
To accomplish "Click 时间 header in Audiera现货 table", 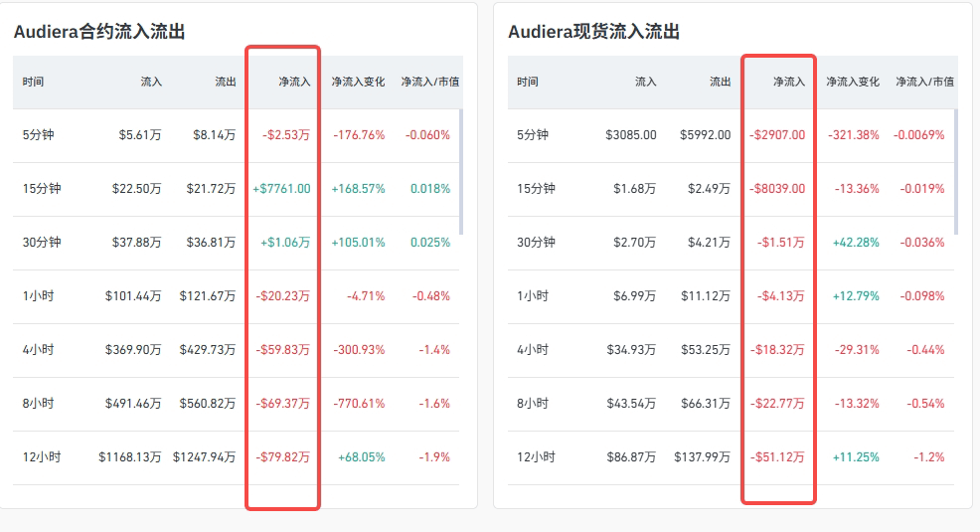I will pos(528,82).
